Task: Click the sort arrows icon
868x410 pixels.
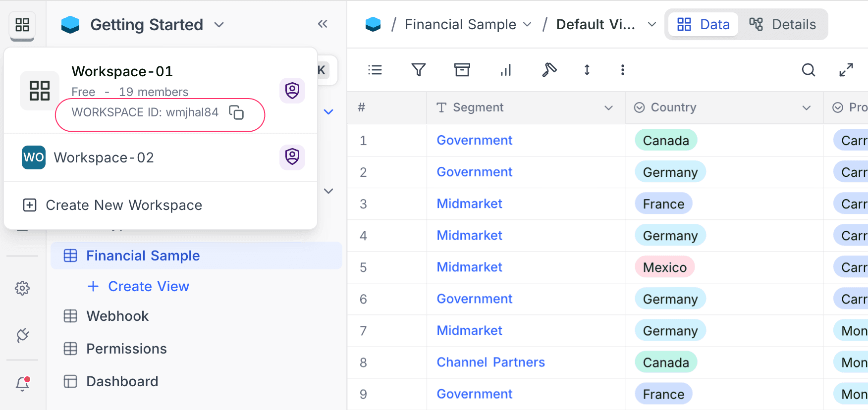Action: coord(587,70)
